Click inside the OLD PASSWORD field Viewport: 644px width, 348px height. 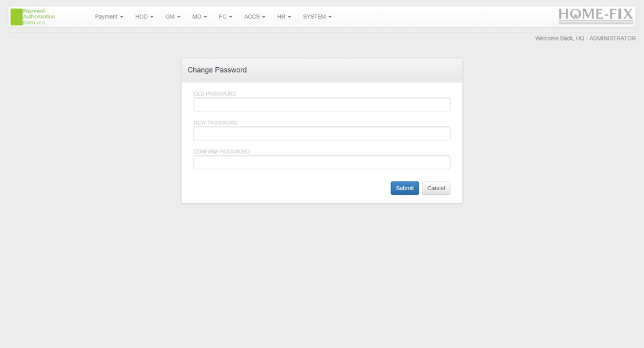pyautogui.click(x=321, y=104)
